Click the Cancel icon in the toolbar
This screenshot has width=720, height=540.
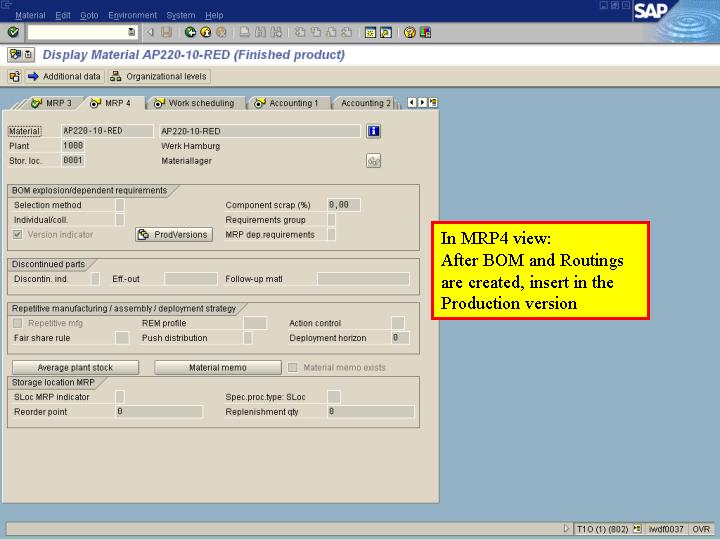click(221, 32)
